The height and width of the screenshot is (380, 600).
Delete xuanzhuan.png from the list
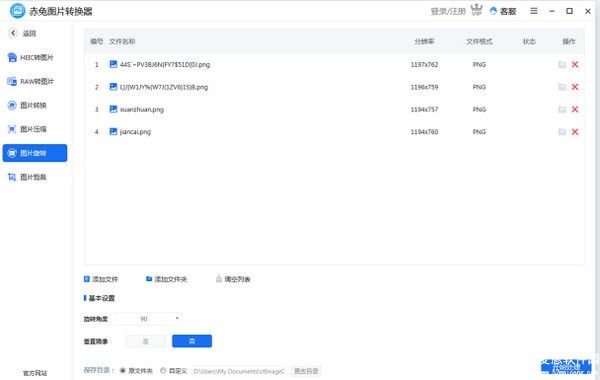tap(575, 109)
